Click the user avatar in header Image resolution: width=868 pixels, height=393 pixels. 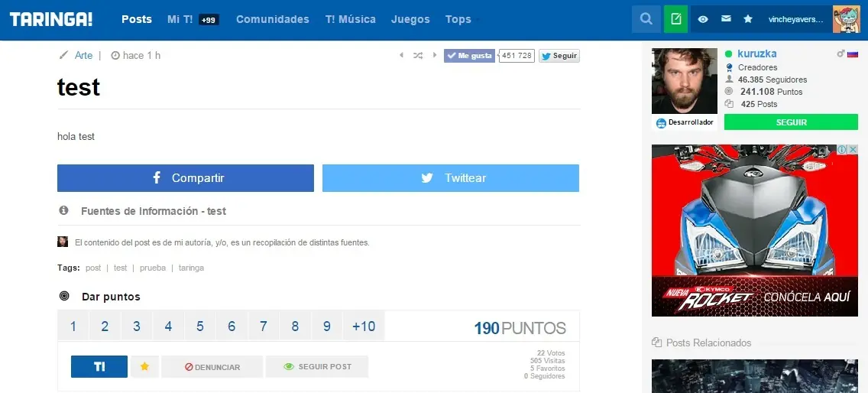click(x=847, y=19)
